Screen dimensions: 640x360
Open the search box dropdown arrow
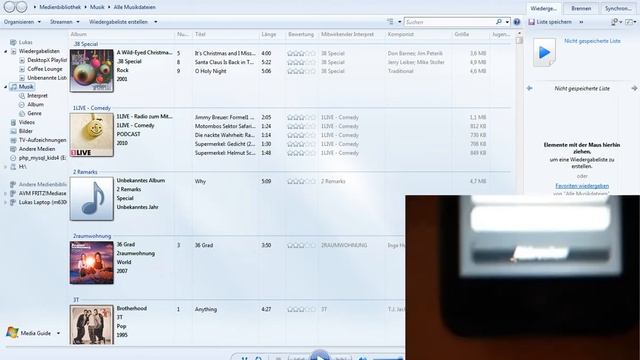(x=507, y=22)
